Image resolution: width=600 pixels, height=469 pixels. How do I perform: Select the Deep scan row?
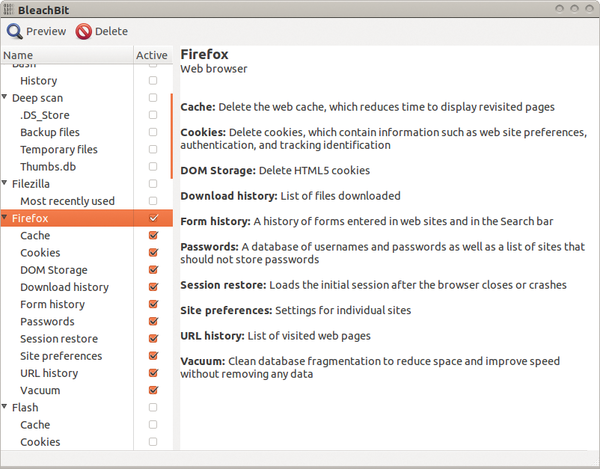pyautogui.click(x=86, y=98)
